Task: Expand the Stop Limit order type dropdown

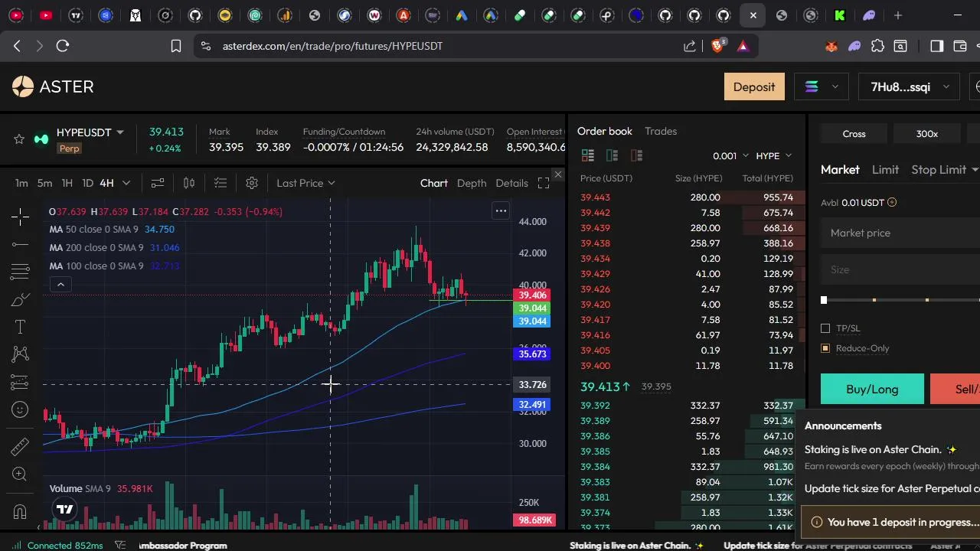Action: tap(975, 169)
